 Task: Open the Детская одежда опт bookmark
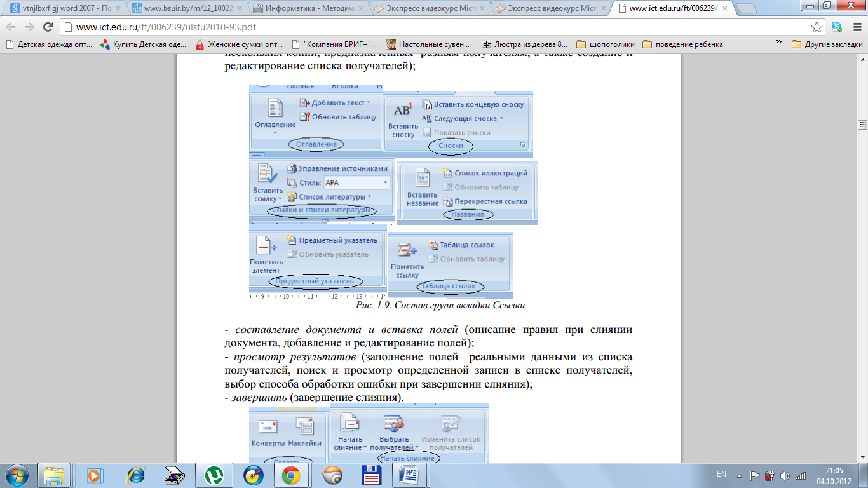click(49, 44)
